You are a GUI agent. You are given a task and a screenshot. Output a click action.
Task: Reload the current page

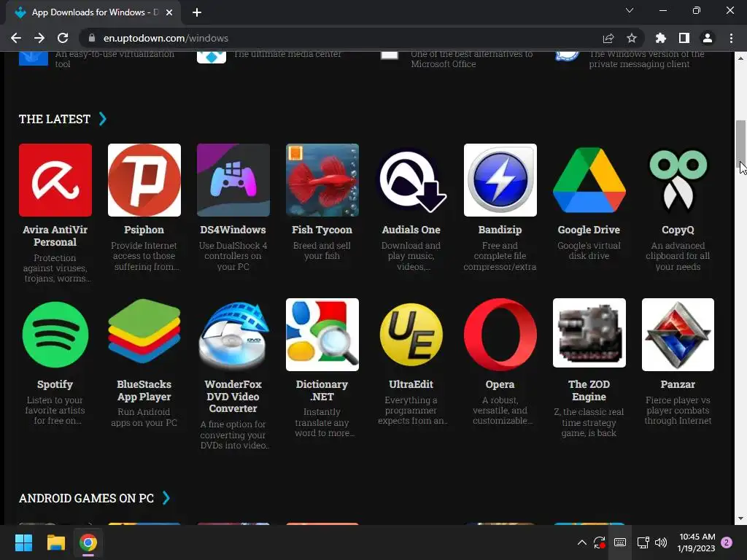point(63,38)
